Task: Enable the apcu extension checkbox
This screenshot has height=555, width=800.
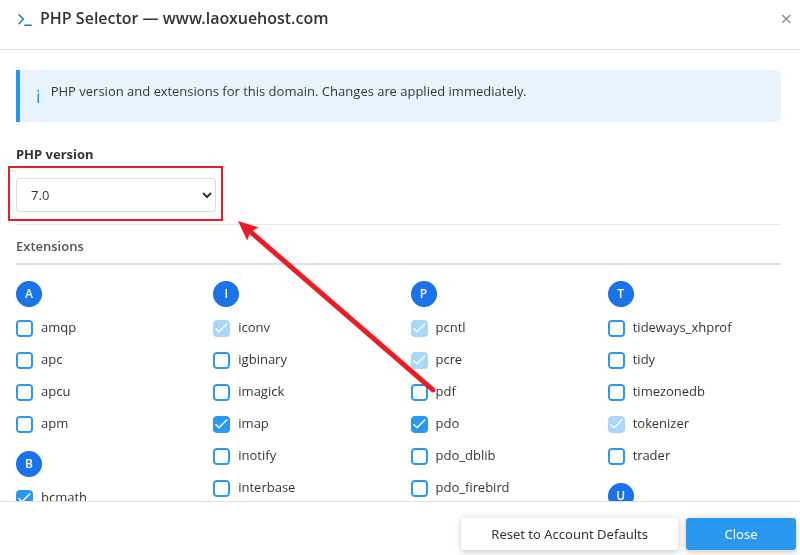Action: coord(25,392)
